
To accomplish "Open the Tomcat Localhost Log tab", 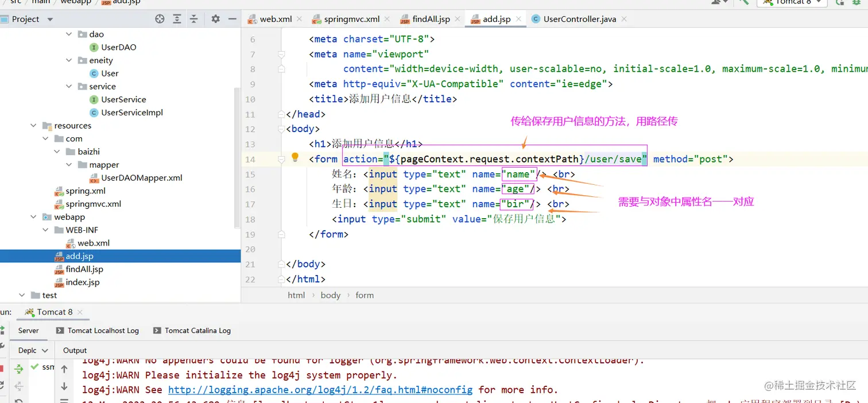I will pyautogui.click(x=98, y=331).
